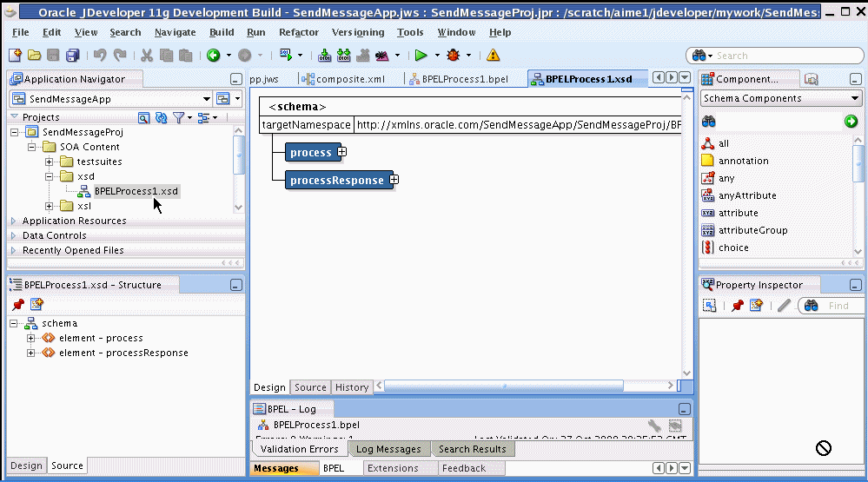
Task: Open the Tools menu
Action: tap(410, 32)
